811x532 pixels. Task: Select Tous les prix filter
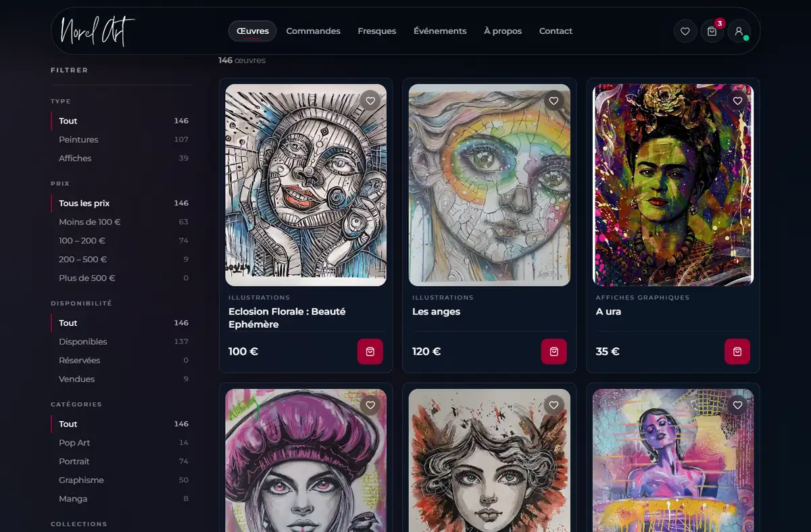pos(120,203)
